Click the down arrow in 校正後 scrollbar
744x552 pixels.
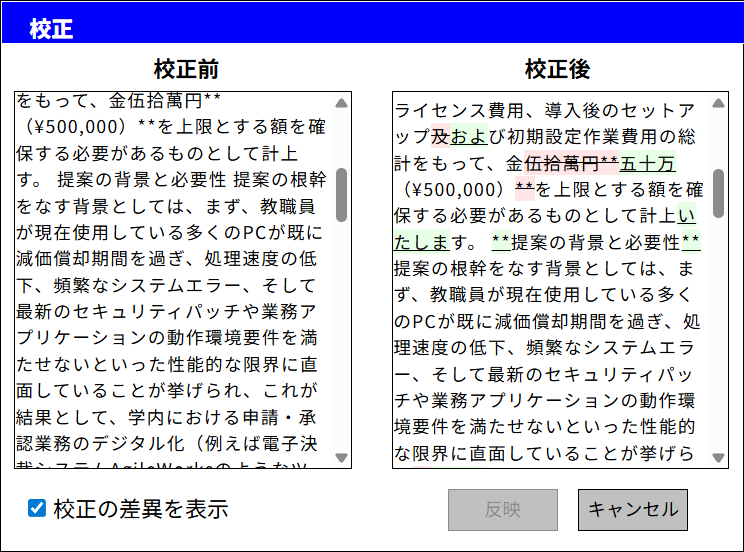click(x=717, y=458)
